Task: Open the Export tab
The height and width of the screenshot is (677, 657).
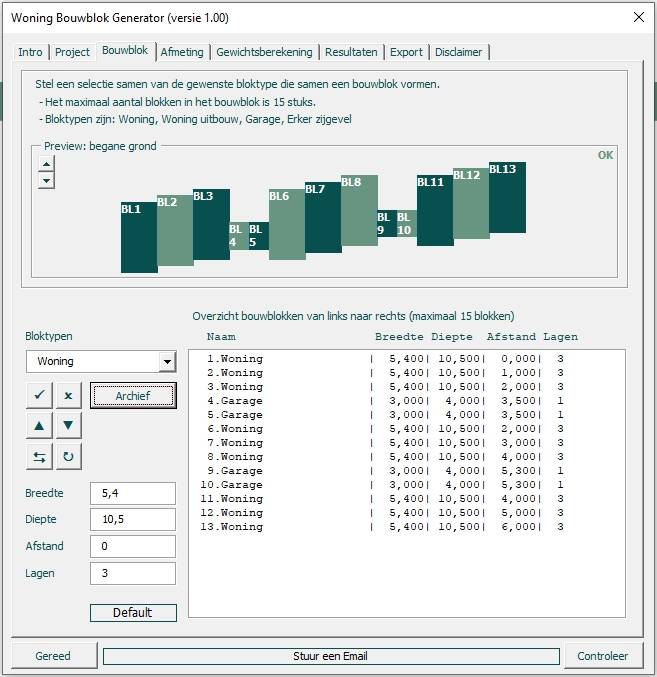Action: [x=406, y=52]
